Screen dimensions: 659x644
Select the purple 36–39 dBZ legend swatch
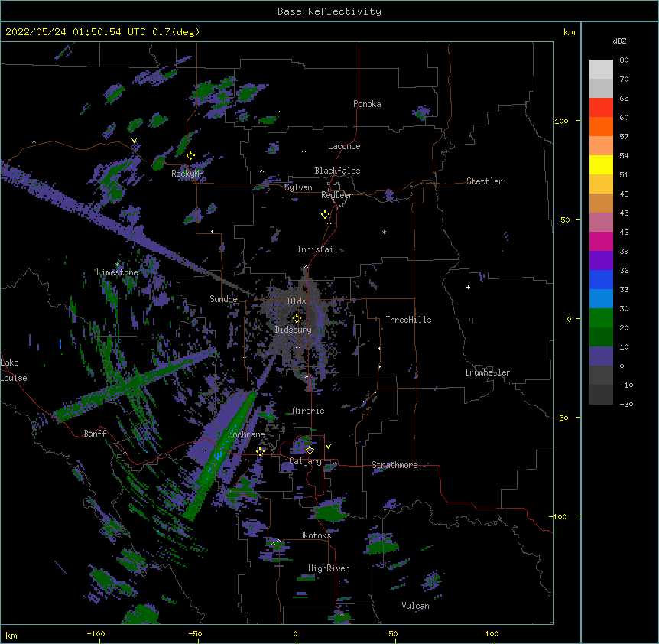click(601, 261)
